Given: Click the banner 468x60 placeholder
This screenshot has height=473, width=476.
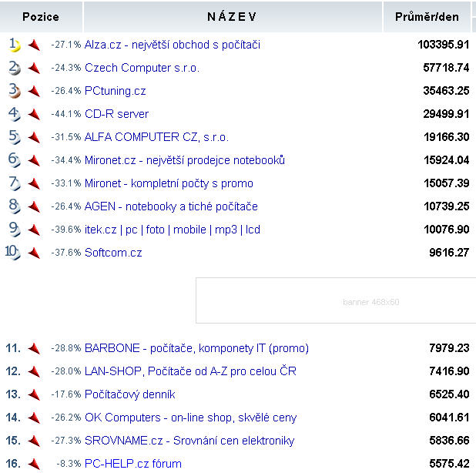Looking at the screenshot, I should point(336,300).
